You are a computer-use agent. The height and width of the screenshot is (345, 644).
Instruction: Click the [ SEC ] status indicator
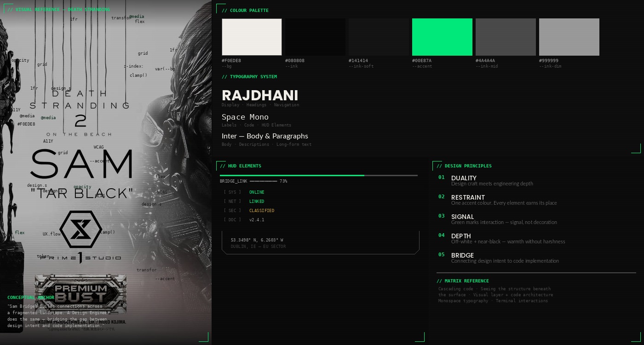(233, 211)
